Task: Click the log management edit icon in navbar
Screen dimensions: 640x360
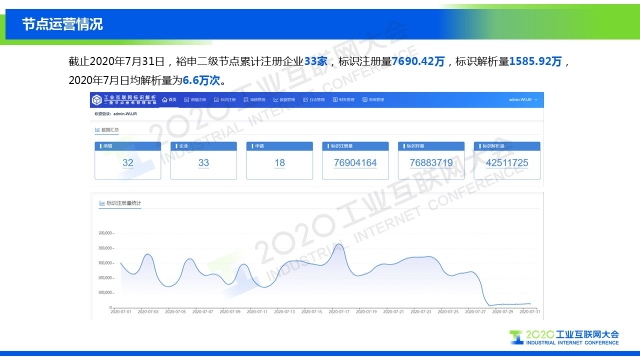Action: [305, 100]
